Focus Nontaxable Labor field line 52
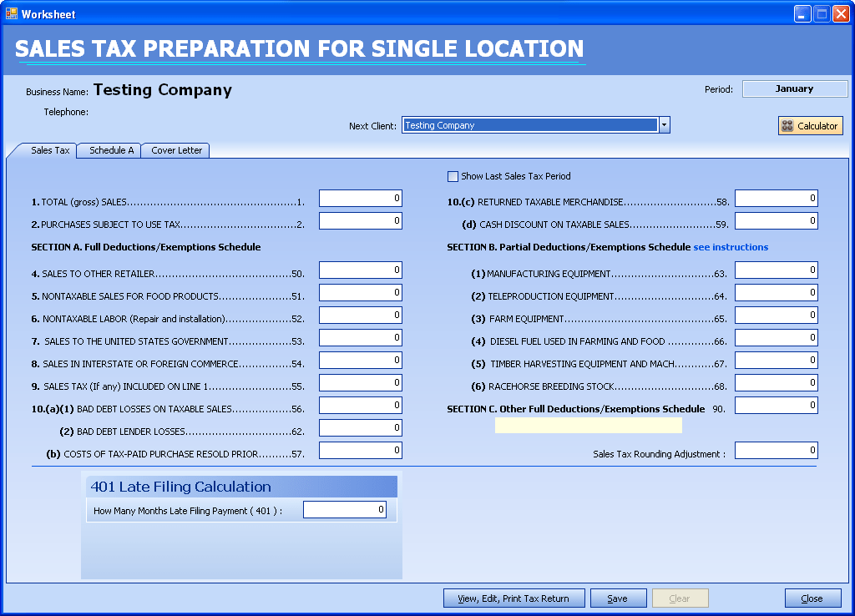 361,315
